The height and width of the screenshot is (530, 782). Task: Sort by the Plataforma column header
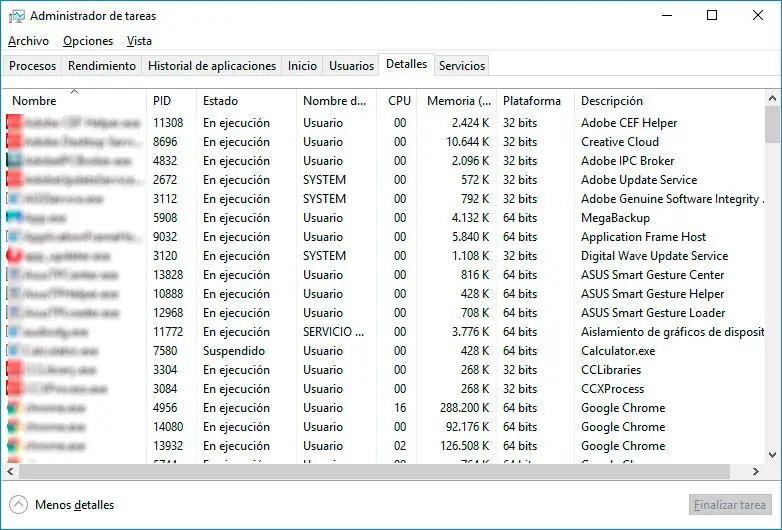point(536,101)
